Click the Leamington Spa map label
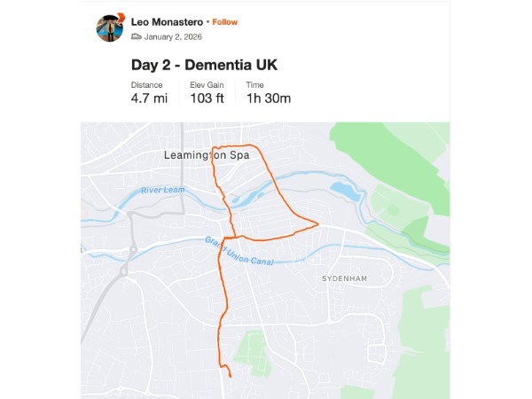The width and height of the screenshot is (532, 399). (x=206, y=155)
